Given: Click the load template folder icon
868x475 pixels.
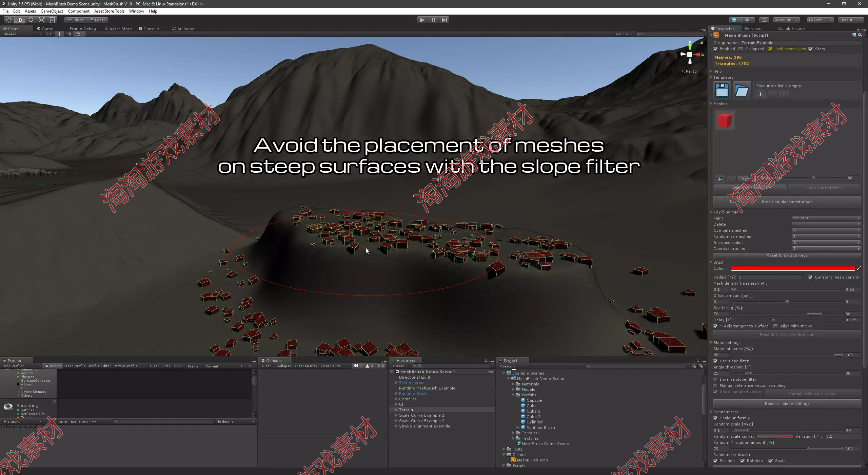Looking at the screenshot, I should tap(742, 91).
